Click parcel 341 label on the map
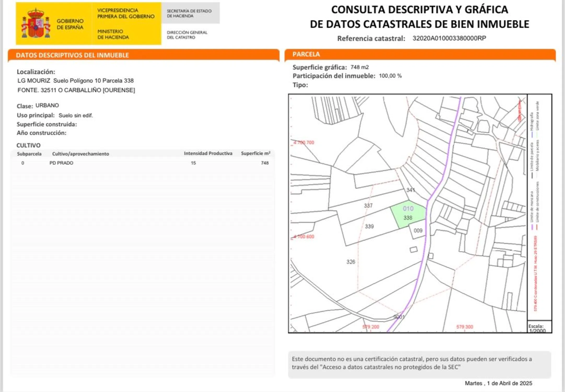 411,190
